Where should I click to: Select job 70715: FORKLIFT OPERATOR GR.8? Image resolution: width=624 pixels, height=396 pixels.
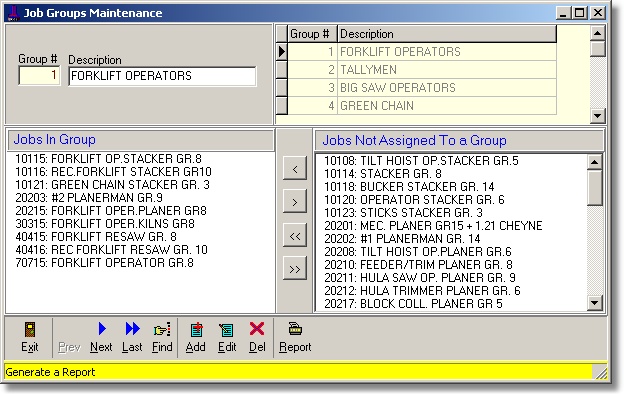click(x=105, y=263)
